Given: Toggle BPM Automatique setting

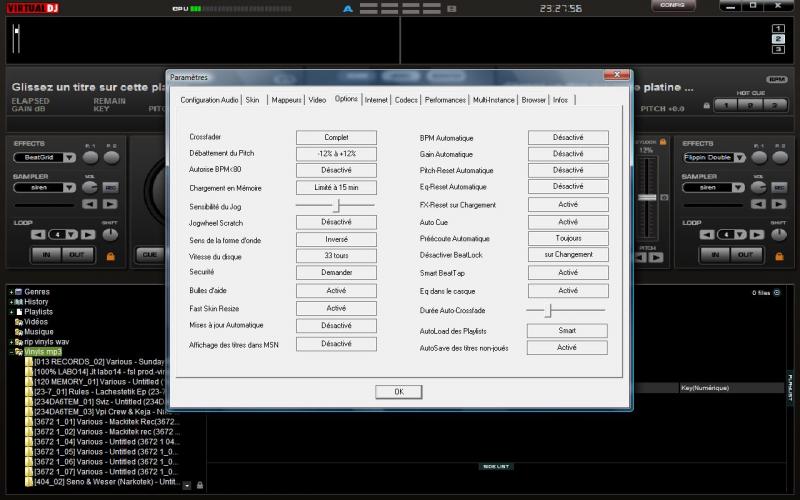Looking at the screenshot, I should pos(567,138).
